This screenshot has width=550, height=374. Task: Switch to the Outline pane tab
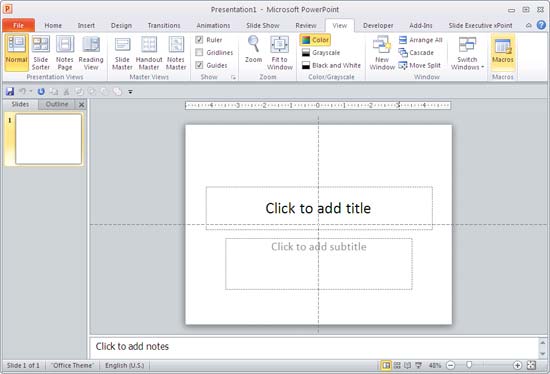pyautogui.click(x=57, y=104)
